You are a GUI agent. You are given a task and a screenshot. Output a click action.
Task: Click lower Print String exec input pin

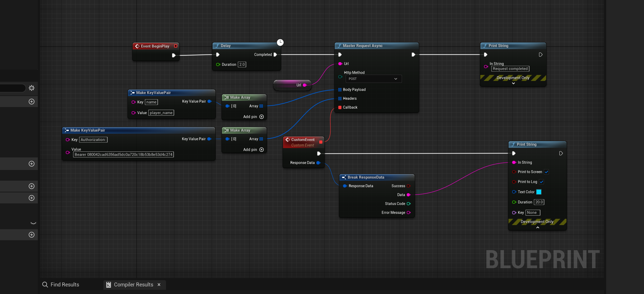[x=514, y=153]
